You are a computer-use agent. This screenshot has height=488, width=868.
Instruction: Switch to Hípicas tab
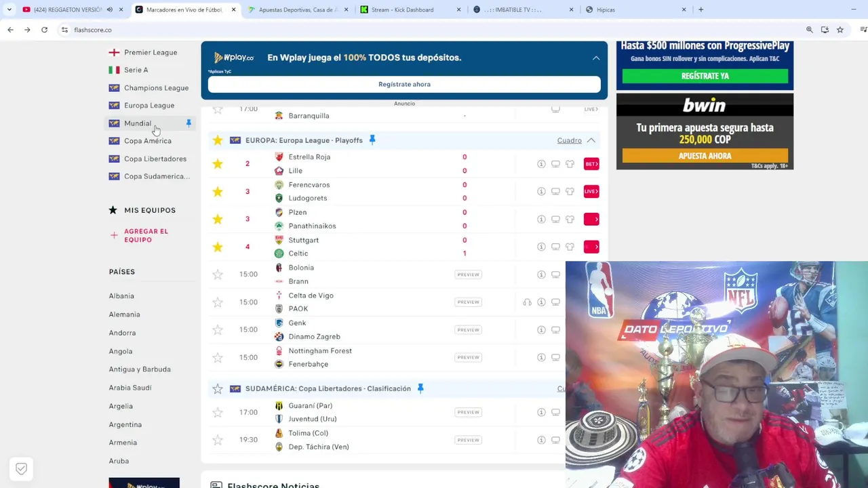click(x=635, y=9)
